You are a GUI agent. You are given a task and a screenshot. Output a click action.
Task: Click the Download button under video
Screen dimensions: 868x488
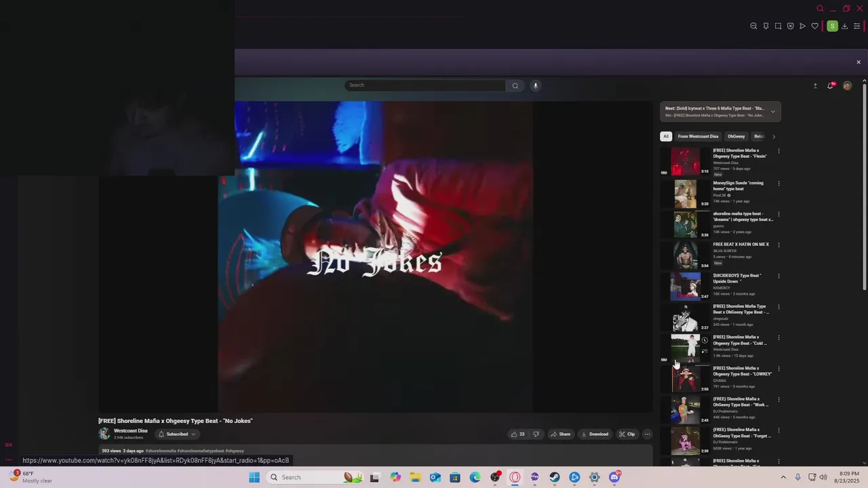pos(595,434)
